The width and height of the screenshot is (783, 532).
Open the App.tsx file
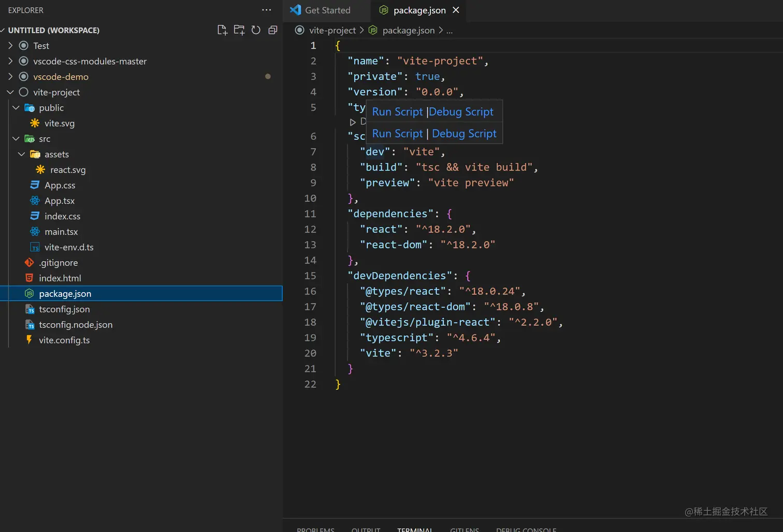coord(59,201)
